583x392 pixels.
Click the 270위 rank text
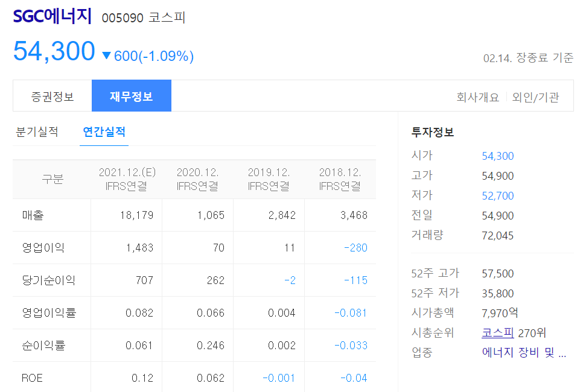point(532,333)
